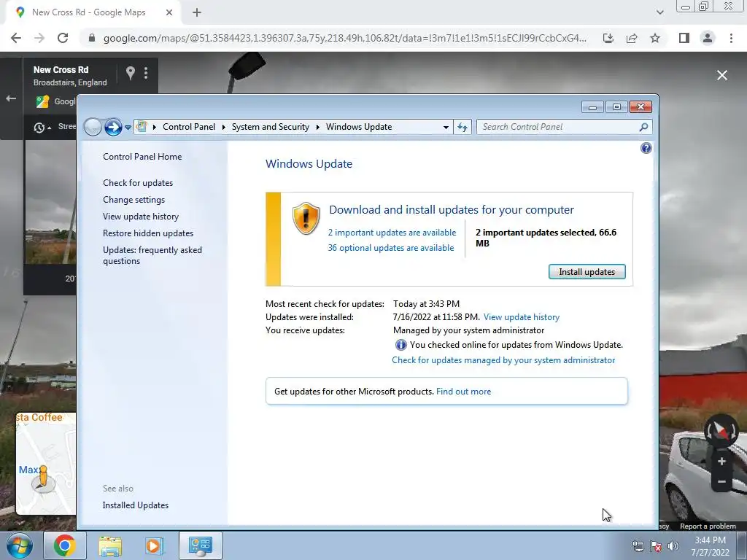747x560 pixels.
Task: Open View update history next to install date
Action: pyautogui.click(x=521, y=317)
